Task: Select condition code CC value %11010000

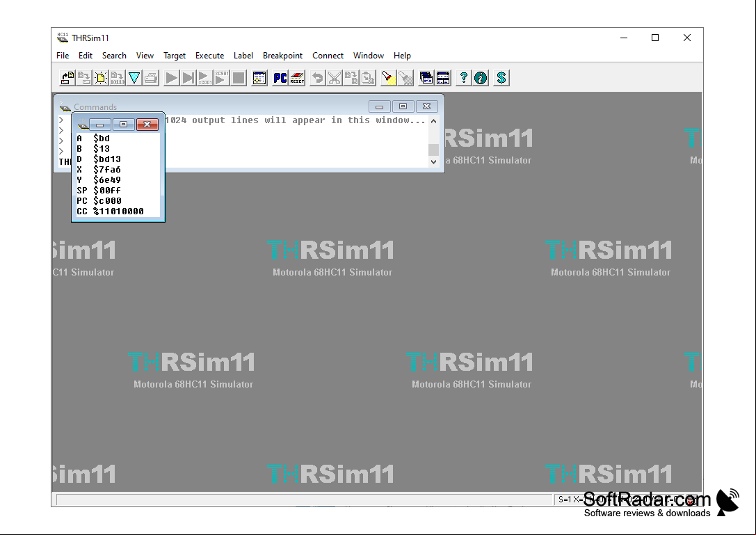Action: [119, 211]
